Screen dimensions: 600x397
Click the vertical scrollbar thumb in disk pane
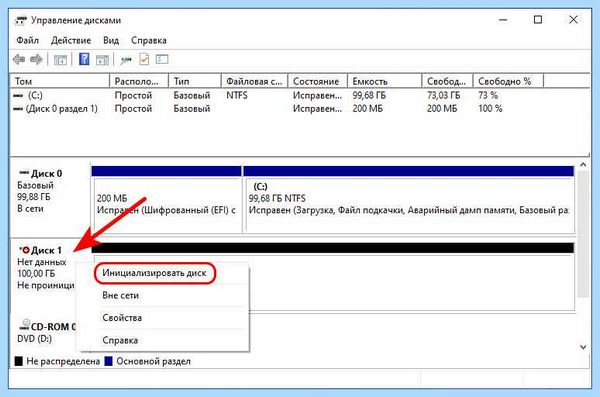click(583, 234)
